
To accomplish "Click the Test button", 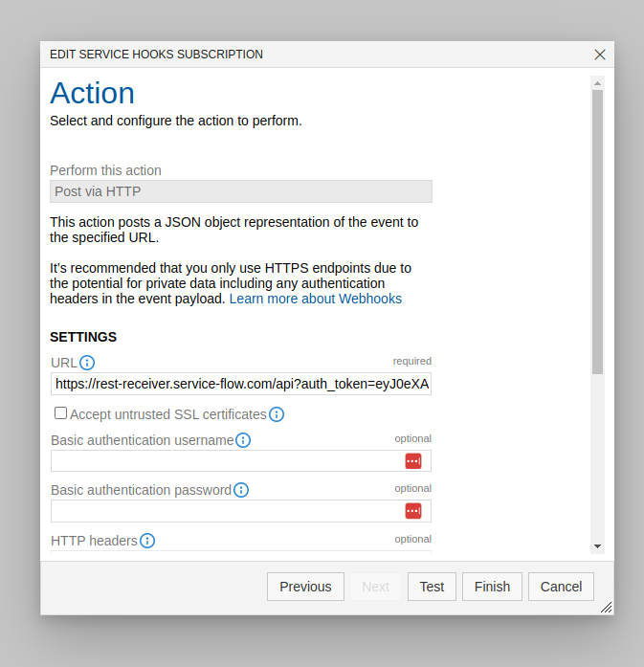I will [x=432, y=587].
